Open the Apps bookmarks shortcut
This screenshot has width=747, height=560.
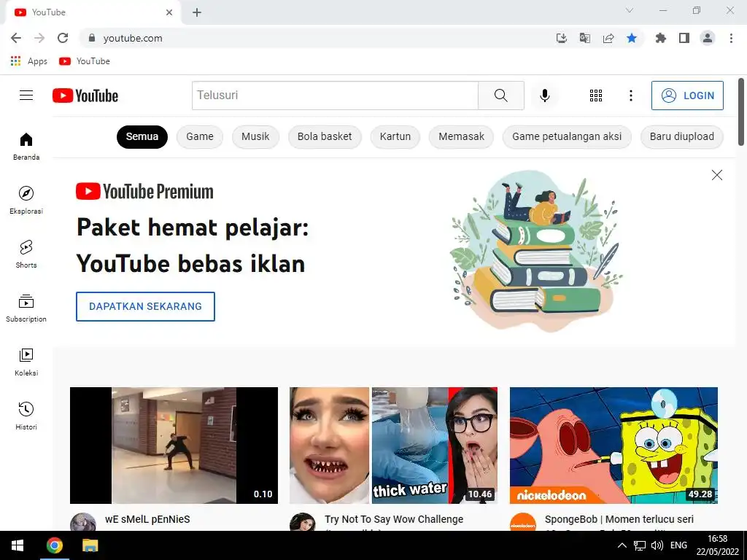pos(29,61)
